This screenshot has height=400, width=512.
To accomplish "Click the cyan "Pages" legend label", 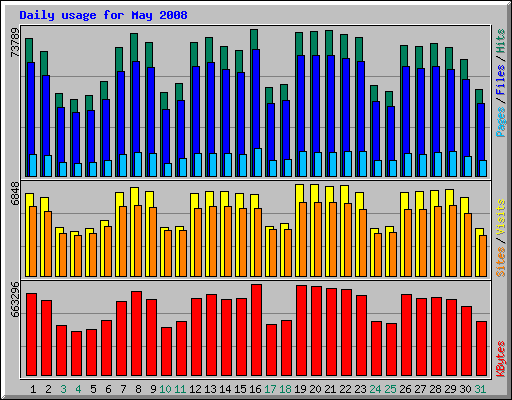I will coord(500,122).
